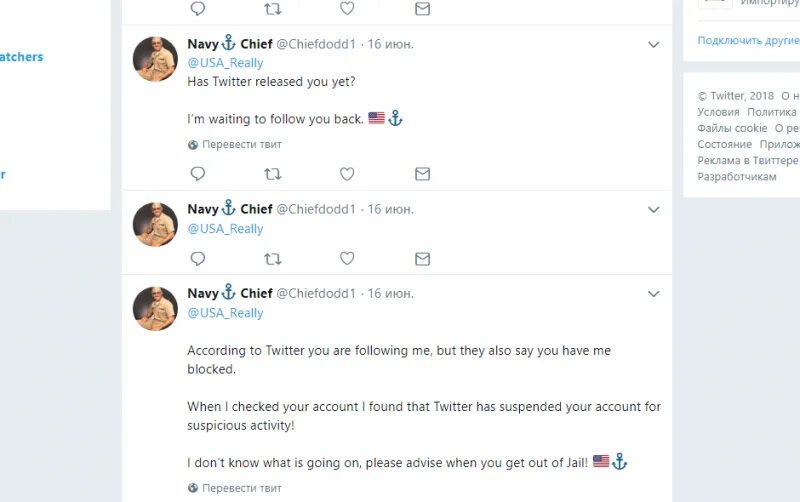The height and width of the screenshot is (502, 800).
Task: Send the "Has Twitter released you yet?" tweet by message
Action: click(x=422, y=174)
